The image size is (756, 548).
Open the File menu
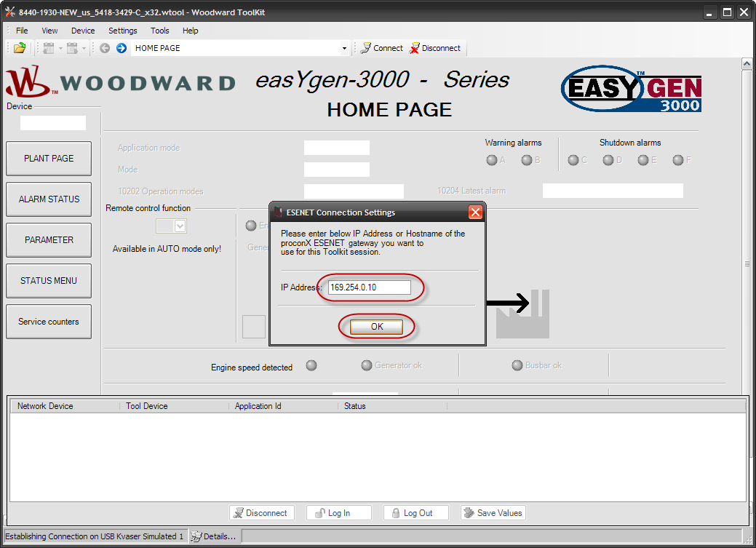22,31
